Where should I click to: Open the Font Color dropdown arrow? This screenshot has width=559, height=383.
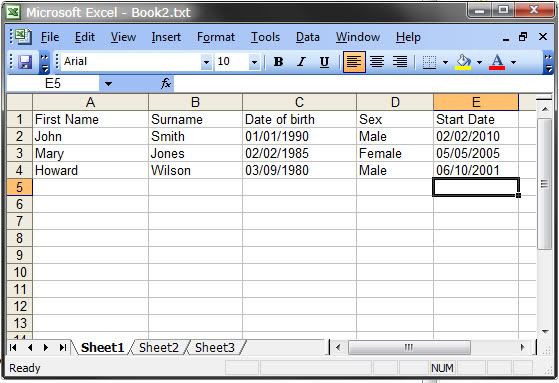coord(513,62)
